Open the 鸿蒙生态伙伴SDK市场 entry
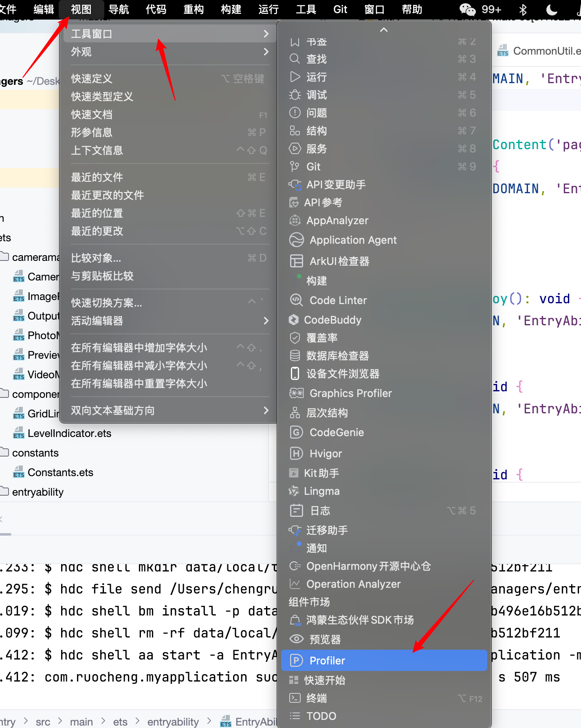This screenshot has height=728, width=581. (384, 620)
